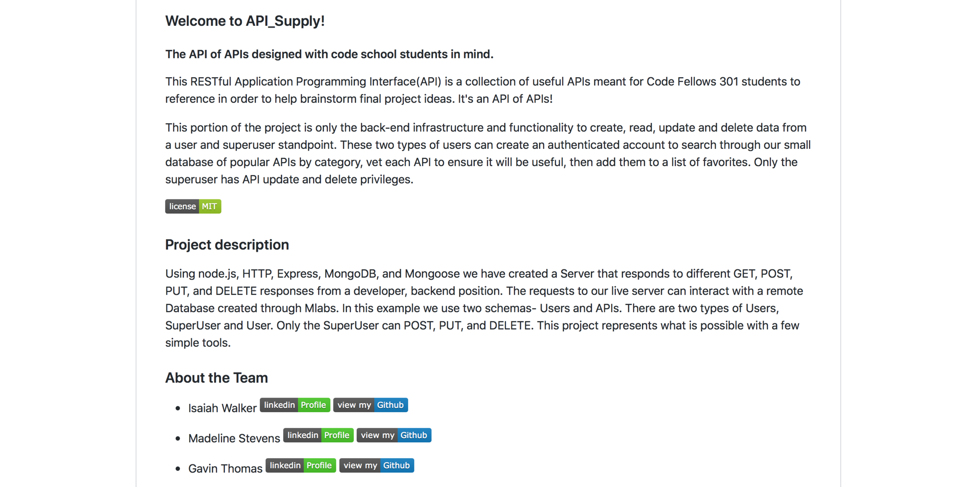
Task: Visit Madeline Stevens' view my Github badge
Action: 394,435
